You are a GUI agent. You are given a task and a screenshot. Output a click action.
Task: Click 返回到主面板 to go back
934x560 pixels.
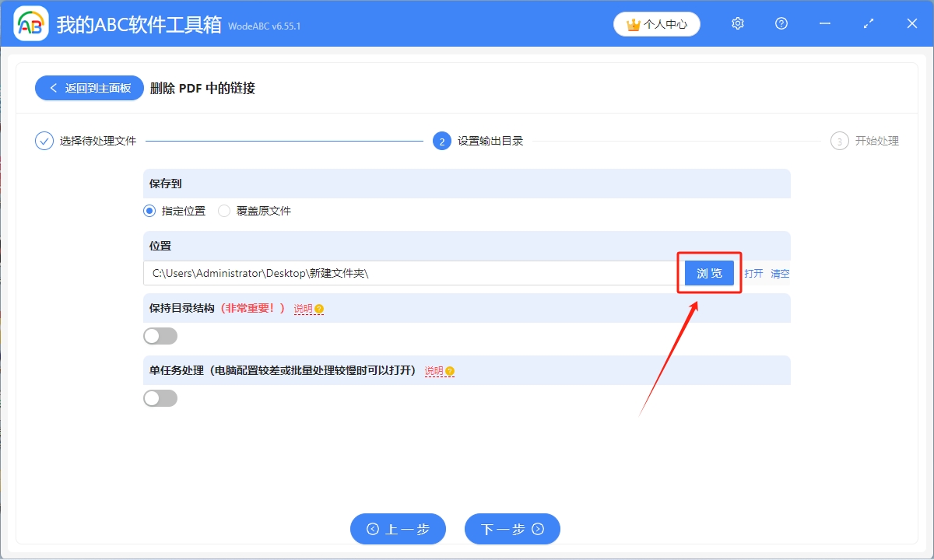[x=88, y=87]
